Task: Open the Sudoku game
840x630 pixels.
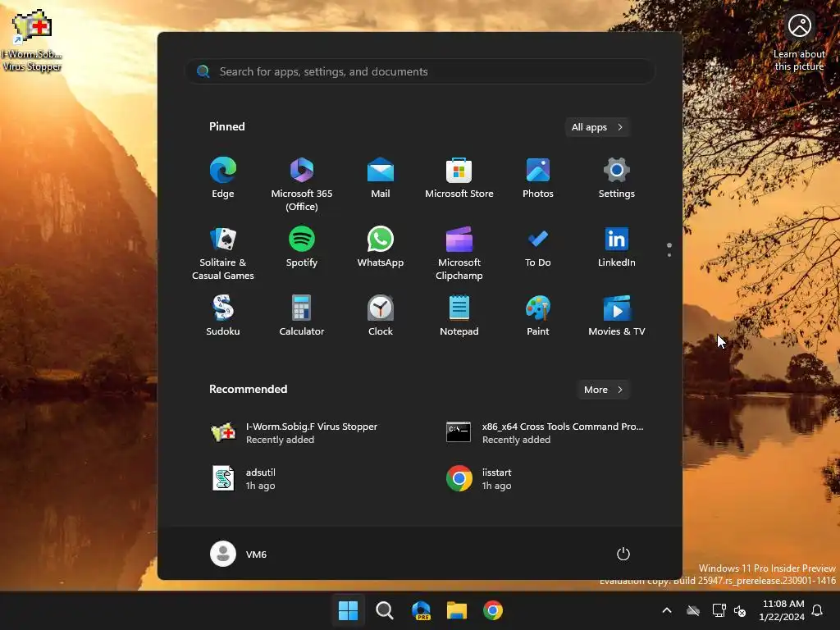Action: [x=223, y=316]
